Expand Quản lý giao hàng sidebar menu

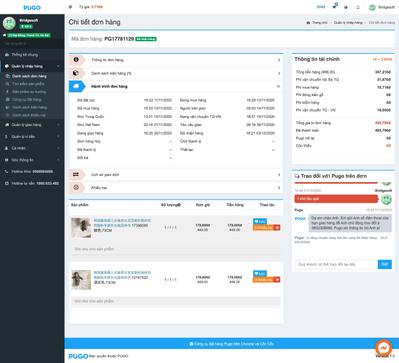[32, 125]
